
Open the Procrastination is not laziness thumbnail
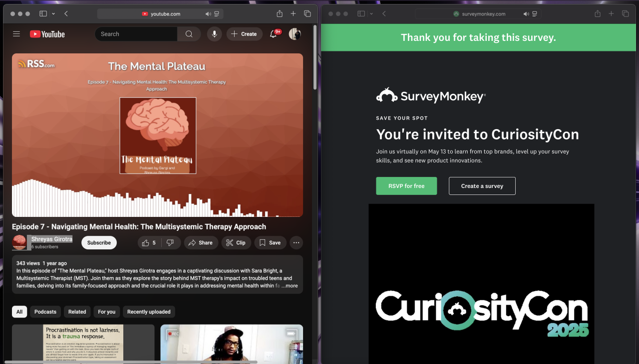click(x=83, y=344)
